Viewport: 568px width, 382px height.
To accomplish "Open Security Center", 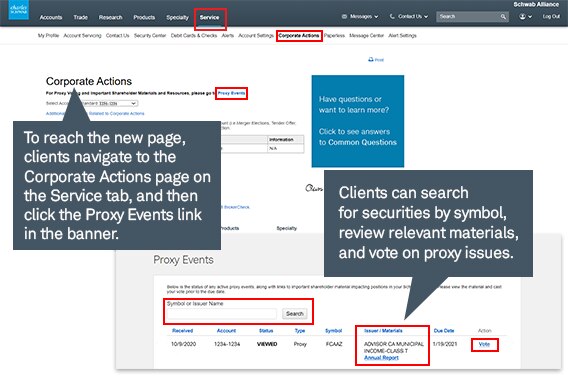I will (x=150, y=35).
